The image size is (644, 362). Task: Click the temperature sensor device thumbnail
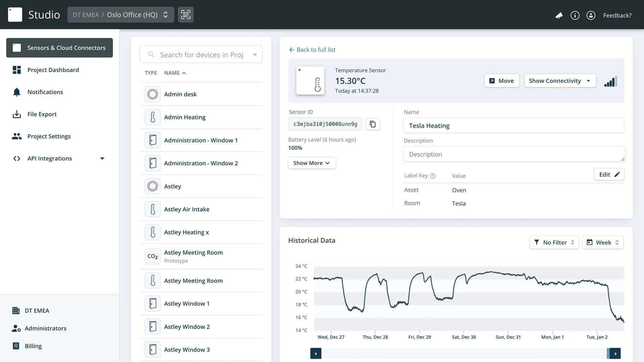[x=310, y=80]
